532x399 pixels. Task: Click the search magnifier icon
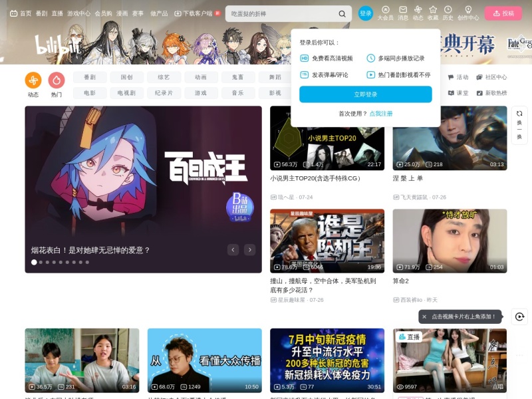(x=342, y=14)
